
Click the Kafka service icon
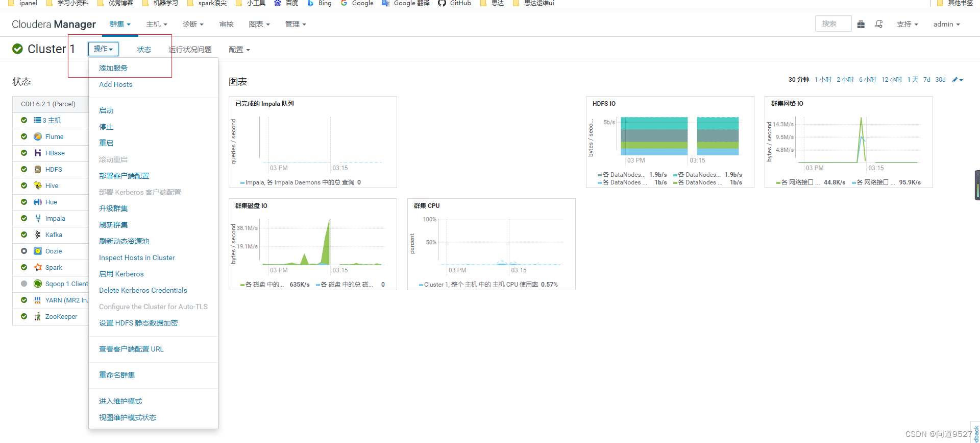click(x=38, y=235)
